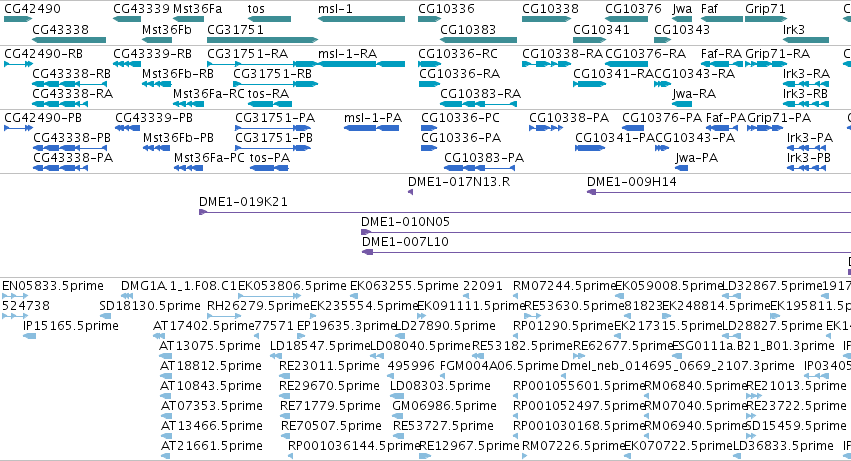Click the Jwa-RA transcript label

pos(694,94)
